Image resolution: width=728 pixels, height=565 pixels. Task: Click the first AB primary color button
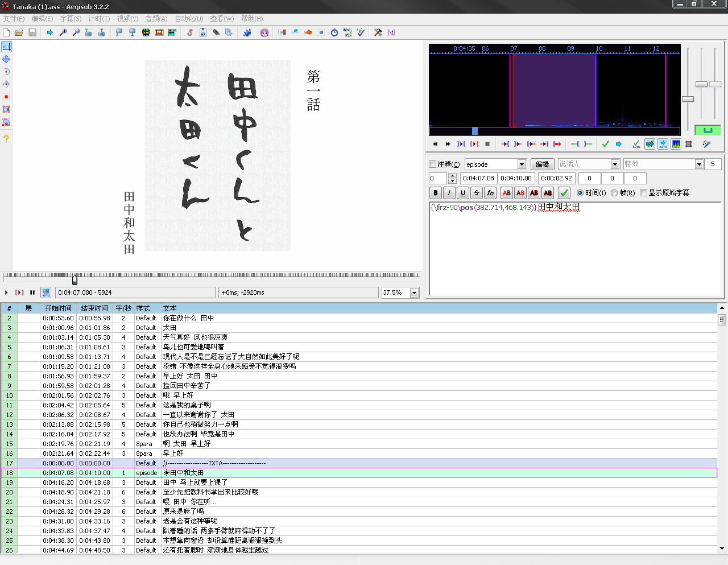point(507,193)
